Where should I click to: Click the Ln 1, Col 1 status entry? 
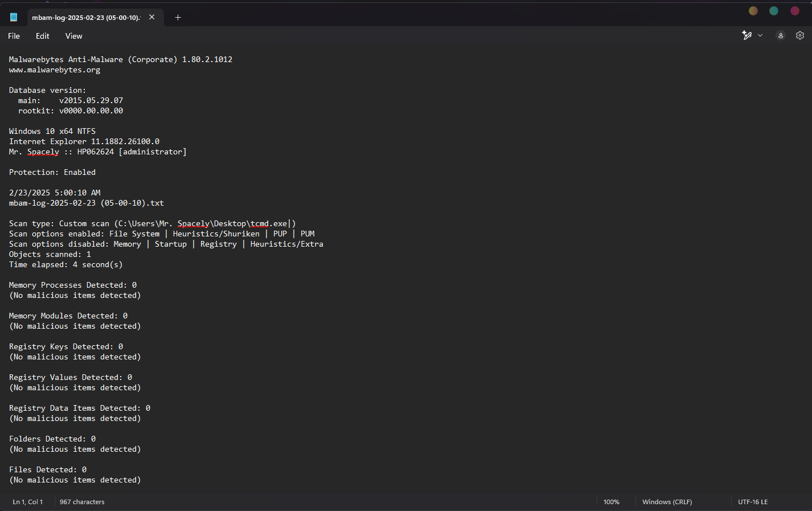pos(28,502)
